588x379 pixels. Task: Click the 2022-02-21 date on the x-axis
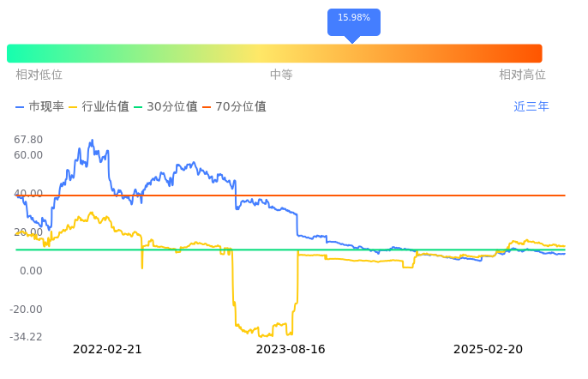[x=107, y=349]
